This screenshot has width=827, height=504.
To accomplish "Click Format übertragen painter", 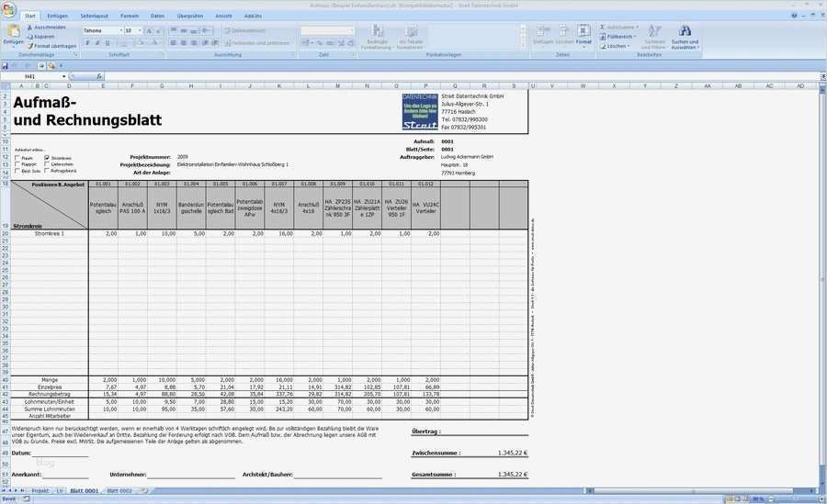I will [51, 46].
